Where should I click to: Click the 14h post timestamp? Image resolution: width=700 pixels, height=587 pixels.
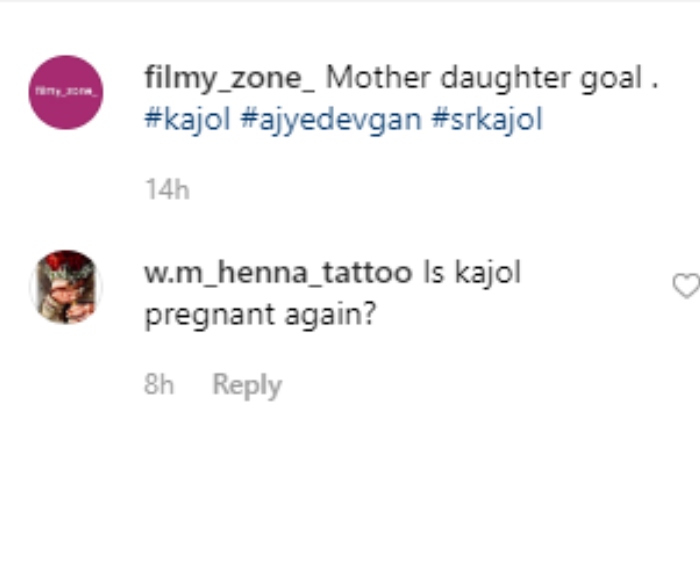pyautogui.click(x=166, y=190)
